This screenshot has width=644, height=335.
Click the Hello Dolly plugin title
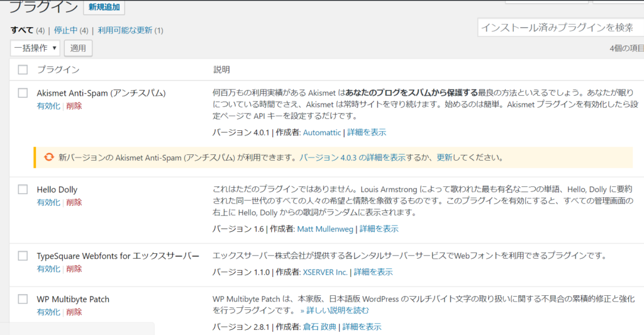57,190
